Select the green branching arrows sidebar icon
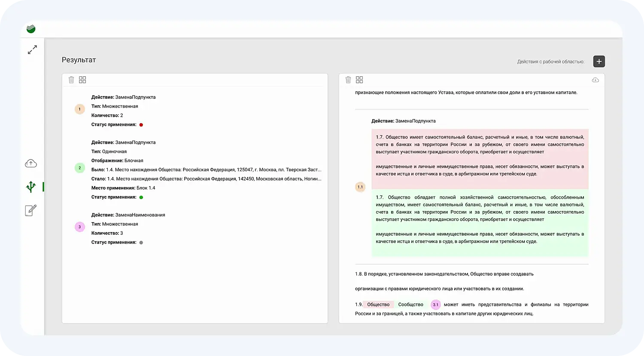 31,187
